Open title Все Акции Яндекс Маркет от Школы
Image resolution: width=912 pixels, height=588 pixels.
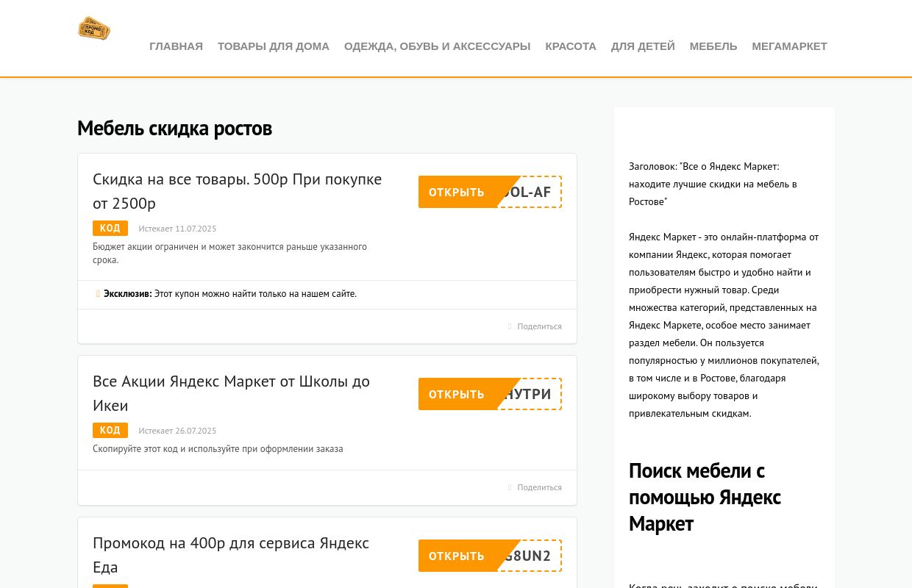click(231, 393)
